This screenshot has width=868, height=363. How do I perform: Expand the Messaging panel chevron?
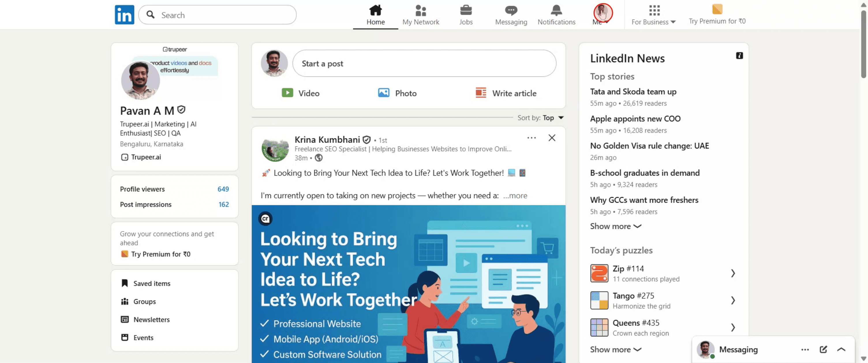coord(841,349)
